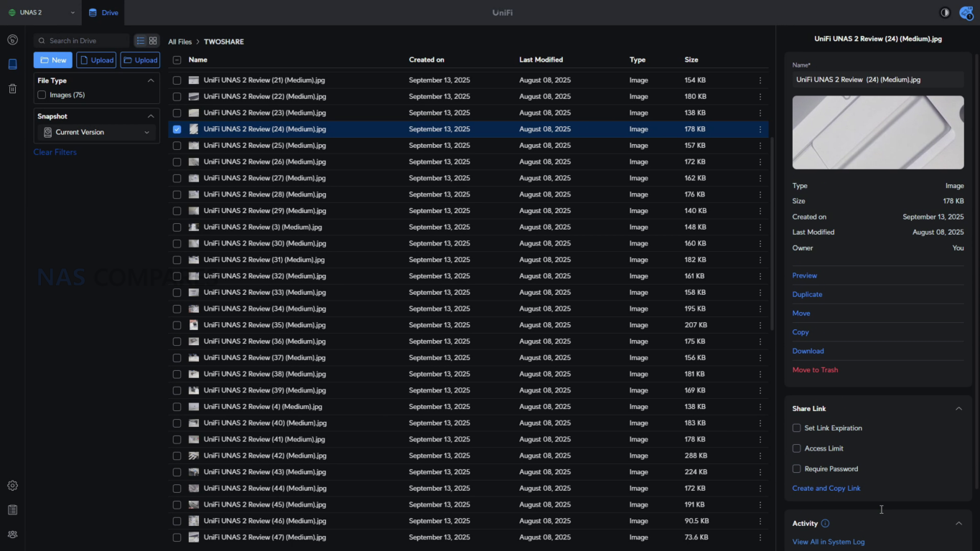Screen dimensions: 980x551
Task: Select the Drive tab
Action: tap(103, 13)
